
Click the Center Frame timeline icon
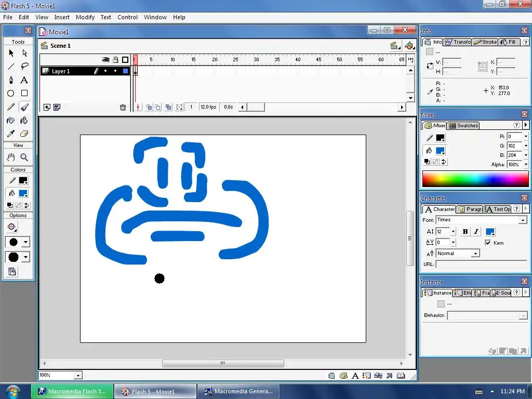[x=138, y=107]
